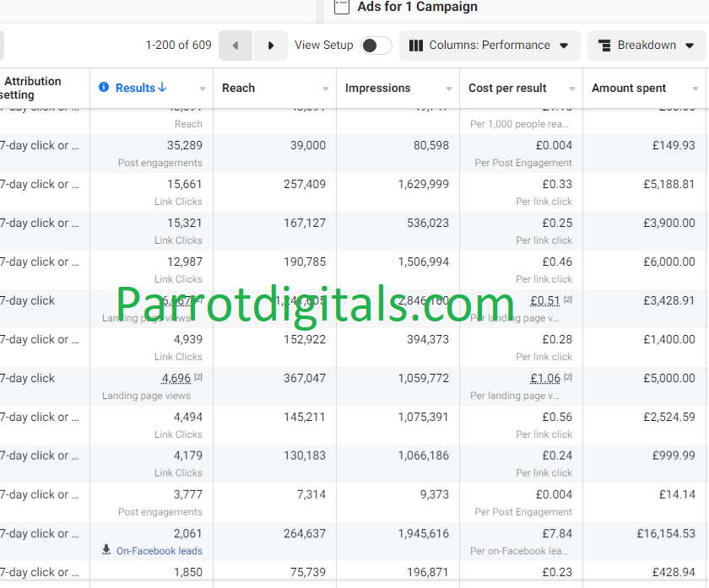Toggle the View Setup switch
Image resolution: width=709 pixels, height=588 pixels.
point(376,46)
